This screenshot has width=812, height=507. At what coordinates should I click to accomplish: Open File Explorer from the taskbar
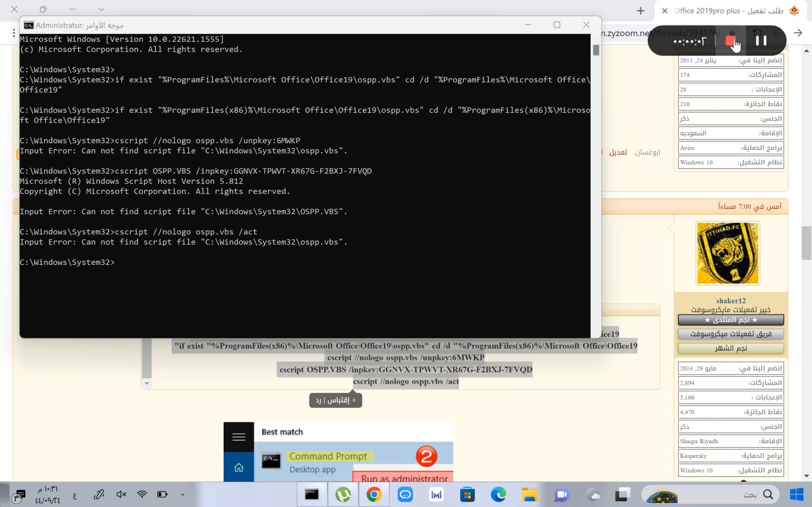(529, 495)
